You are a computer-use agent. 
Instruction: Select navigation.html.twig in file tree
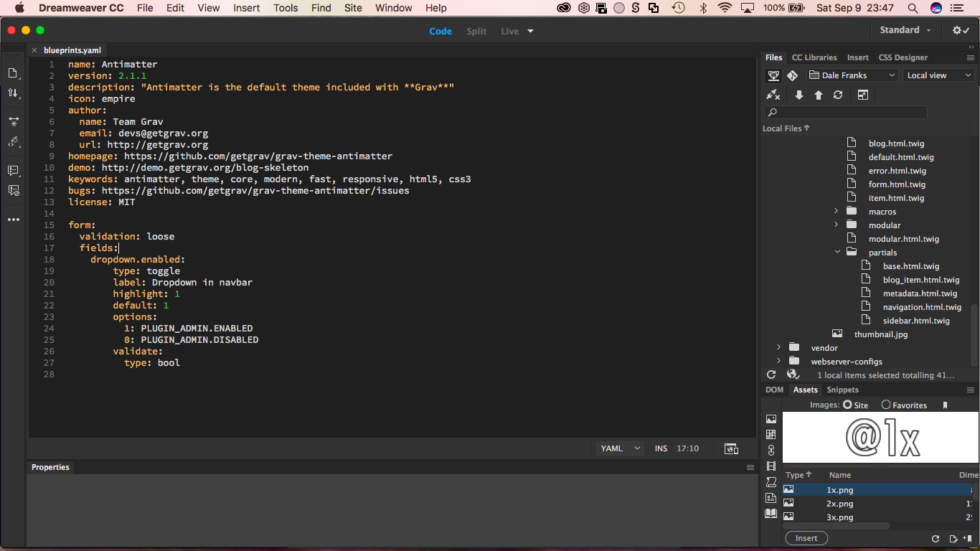(922, 307)
